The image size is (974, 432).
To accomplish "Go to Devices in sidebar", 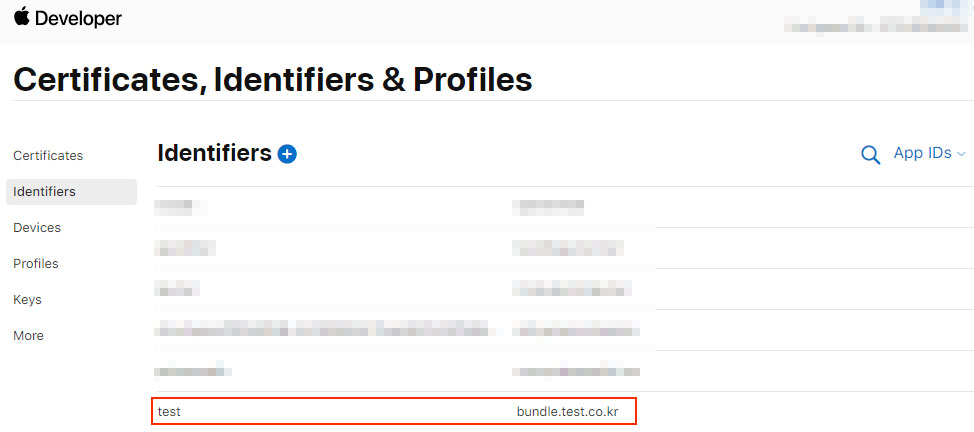I will pos(37,227).
